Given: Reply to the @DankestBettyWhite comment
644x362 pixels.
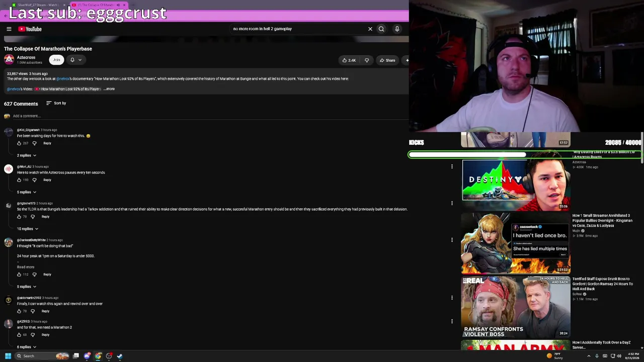Looking at the screenshot, I should click(47, 275).
